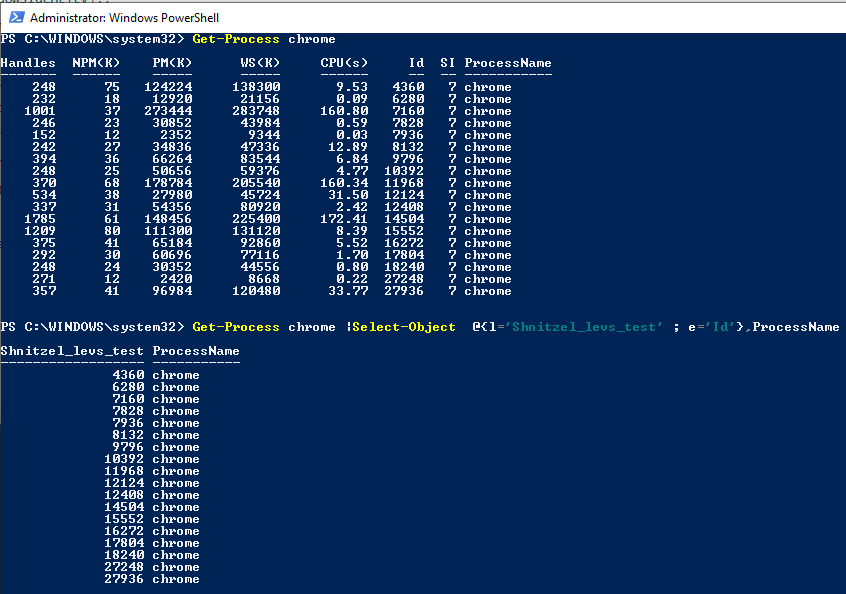Screen dimensions: 846x594
Task: Click the WS value 283748
Action: 256,111
